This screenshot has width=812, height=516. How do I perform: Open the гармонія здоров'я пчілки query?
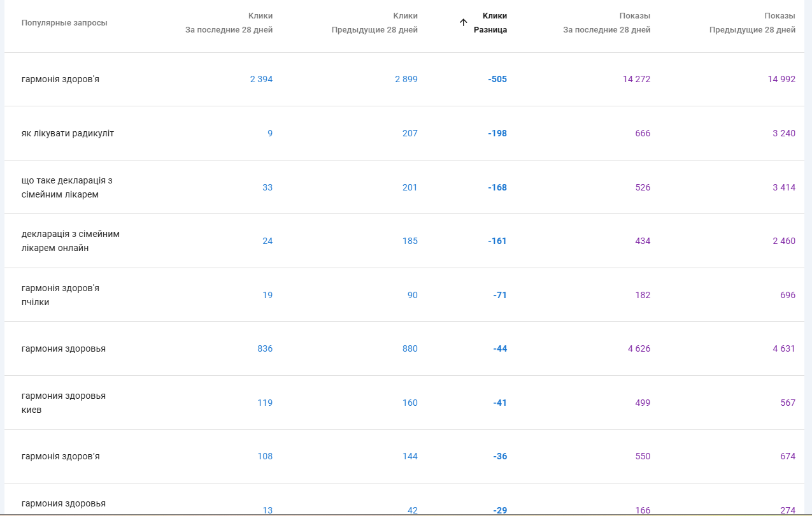pyautogui.click(x=61, y=295)
